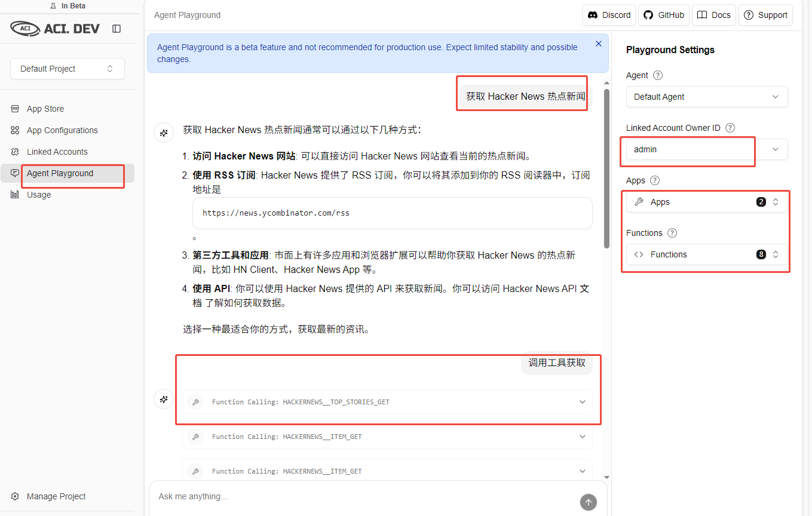Open the Default Project selector
812x516 pixels.
click(68, 69)
